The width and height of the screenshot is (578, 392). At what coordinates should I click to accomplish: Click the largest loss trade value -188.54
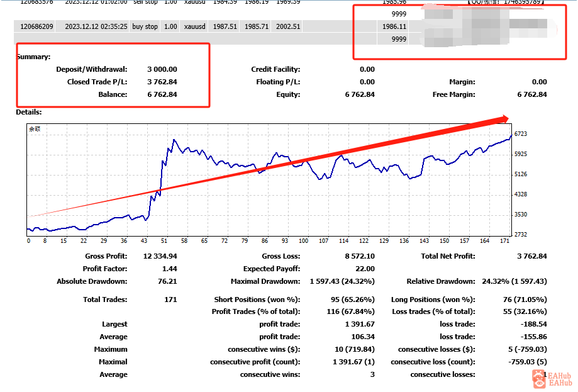(x=534, y=324)
